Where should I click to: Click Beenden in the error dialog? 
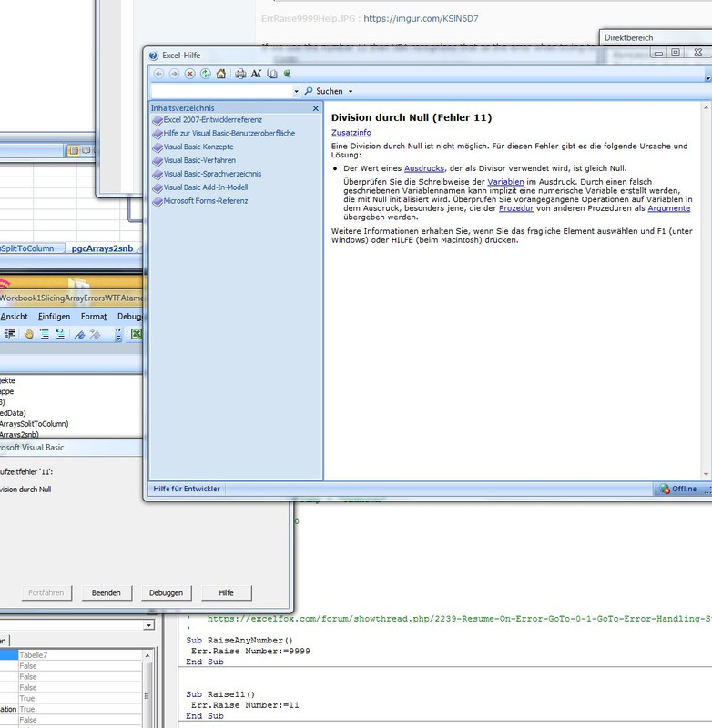pyautogui.click(x=107, y=593)
